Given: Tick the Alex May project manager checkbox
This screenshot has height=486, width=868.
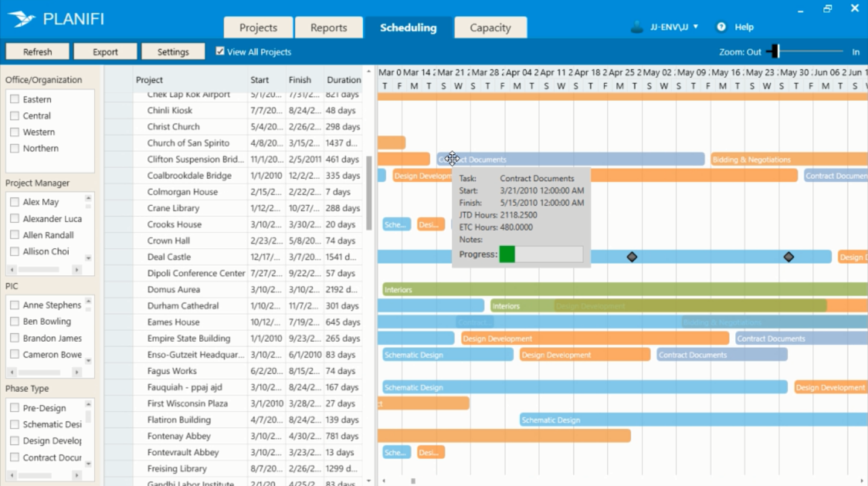Looking at the screenshot, I should [14, 202].
